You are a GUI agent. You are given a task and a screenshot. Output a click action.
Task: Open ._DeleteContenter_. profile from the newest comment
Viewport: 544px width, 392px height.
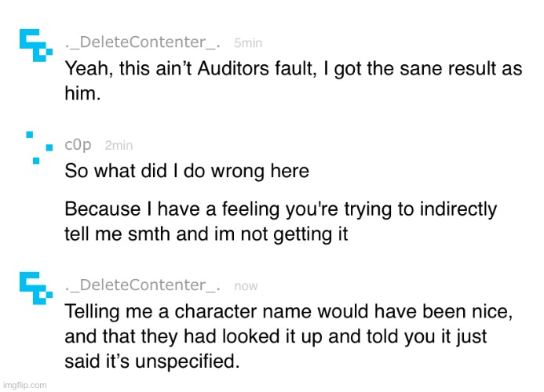click(x=142, y=285)
